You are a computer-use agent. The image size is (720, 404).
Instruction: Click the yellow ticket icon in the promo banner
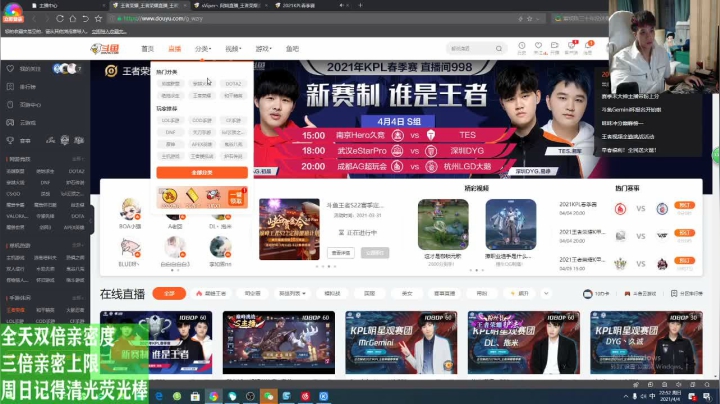click(x=192, y=196)
